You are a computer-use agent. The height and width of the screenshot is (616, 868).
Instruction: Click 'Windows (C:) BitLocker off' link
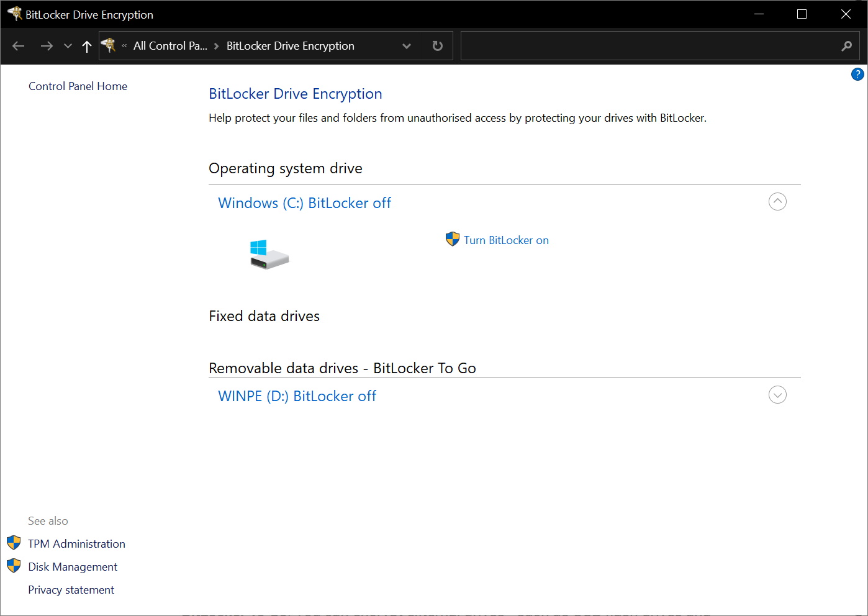coord(304,203)
